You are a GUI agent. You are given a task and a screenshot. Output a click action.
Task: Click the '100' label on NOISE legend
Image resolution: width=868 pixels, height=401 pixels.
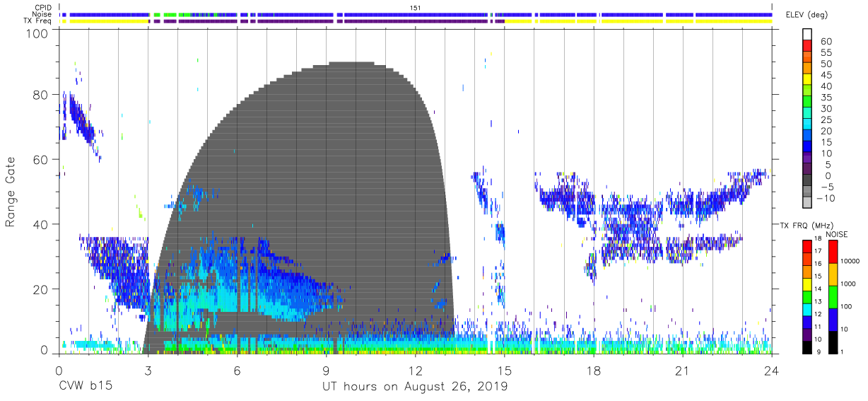point(848,307)
